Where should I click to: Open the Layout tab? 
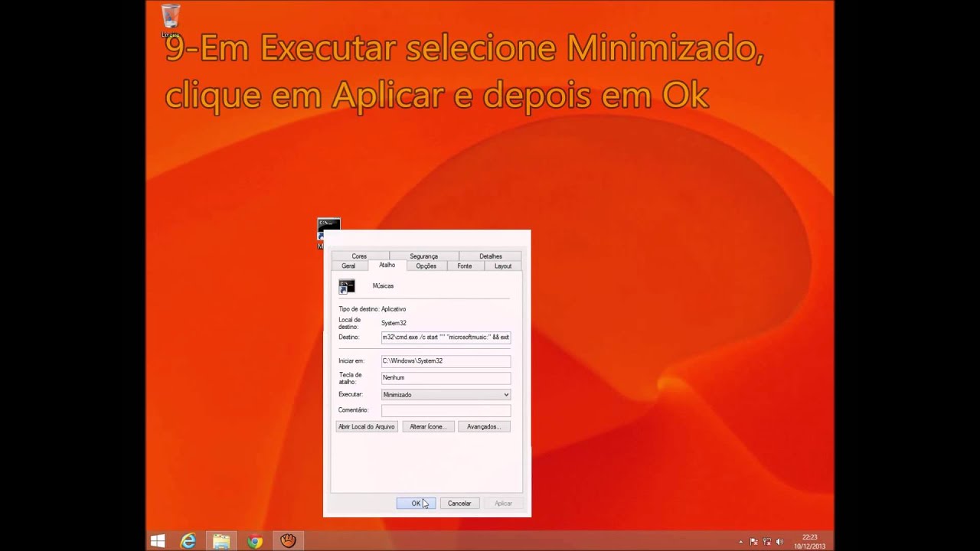pyautogui.click(x=503, y=266)
